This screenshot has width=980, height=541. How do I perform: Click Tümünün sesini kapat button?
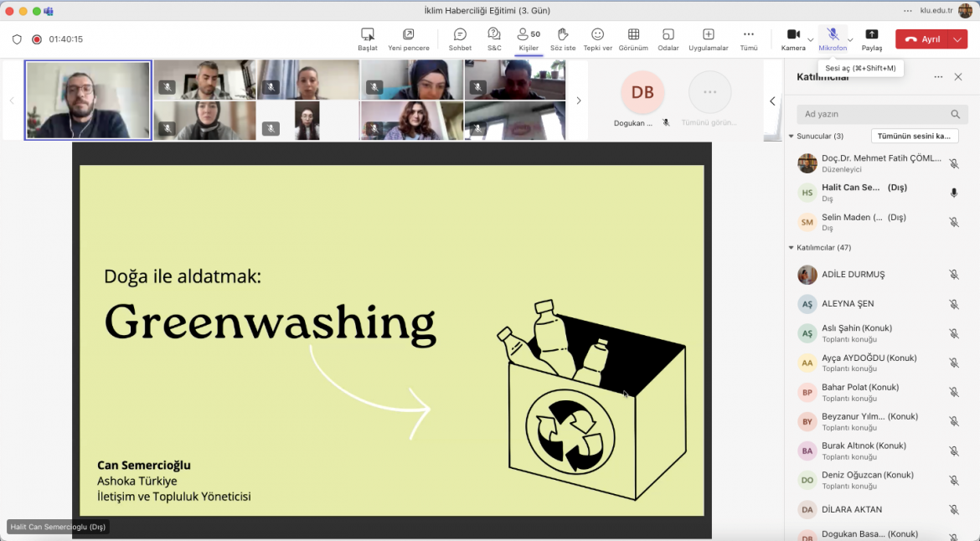click(915, 136)
